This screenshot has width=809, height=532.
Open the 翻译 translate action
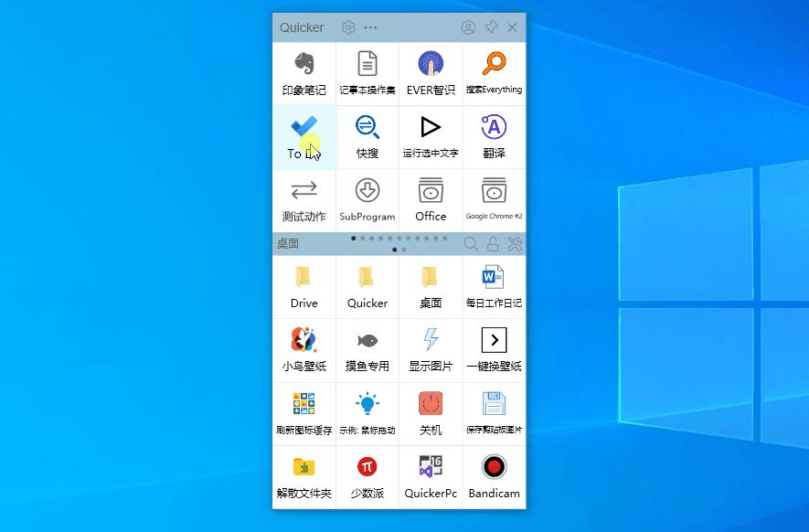[x=495, y=137]
